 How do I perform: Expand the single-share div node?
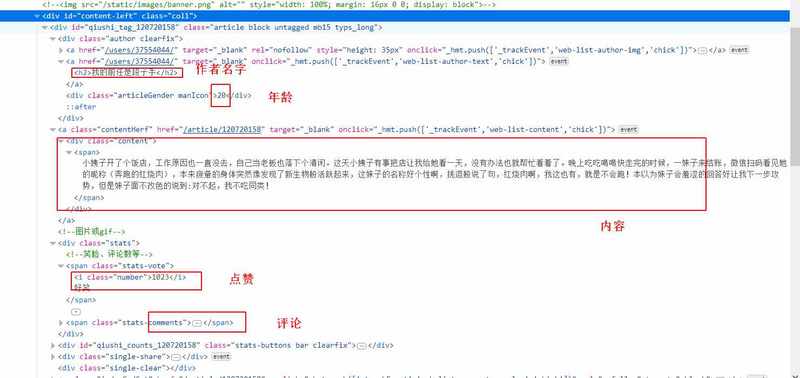tap(53, 357)
